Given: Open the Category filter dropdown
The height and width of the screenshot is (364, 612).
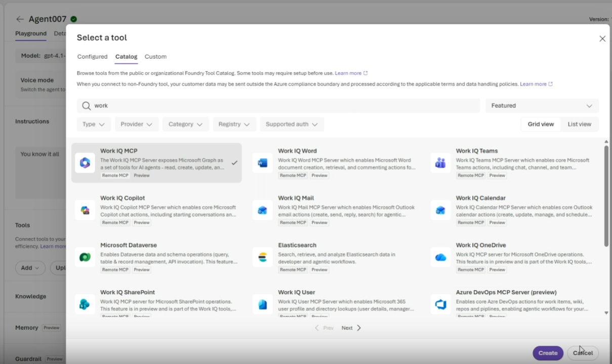Looking at the screenshot, I should (186, 124).
